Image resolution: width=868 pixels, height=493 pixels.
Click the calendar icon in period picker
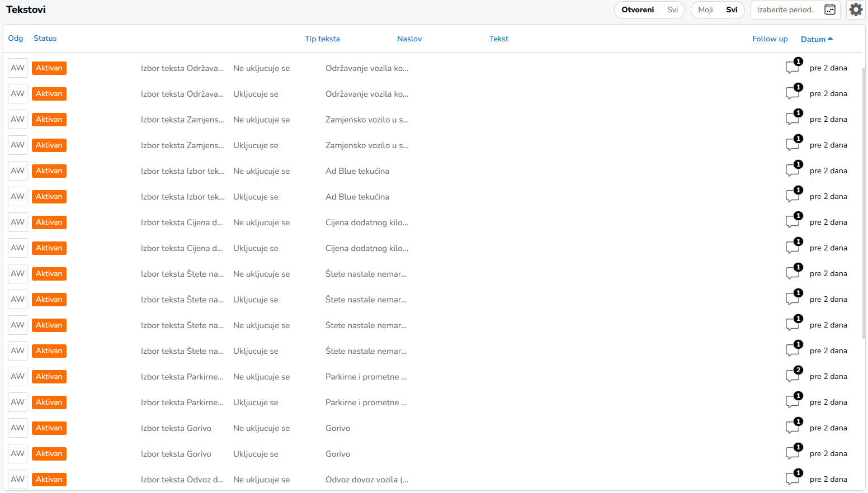click(x=830, y=10)
